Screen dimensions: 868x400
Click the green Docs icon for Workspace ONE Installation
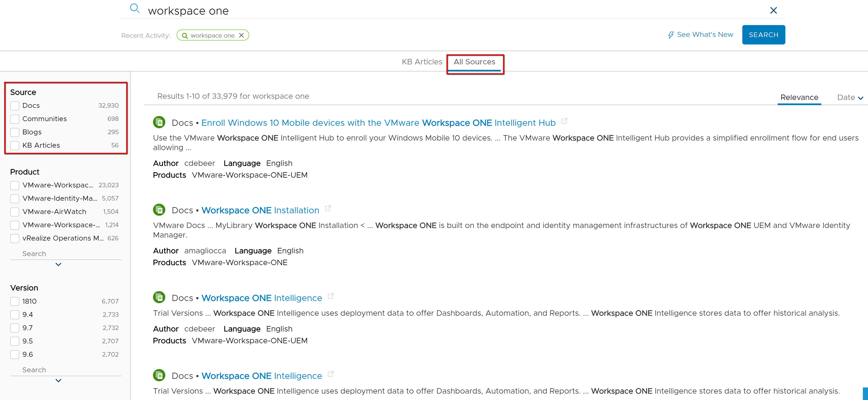(159, 210)
